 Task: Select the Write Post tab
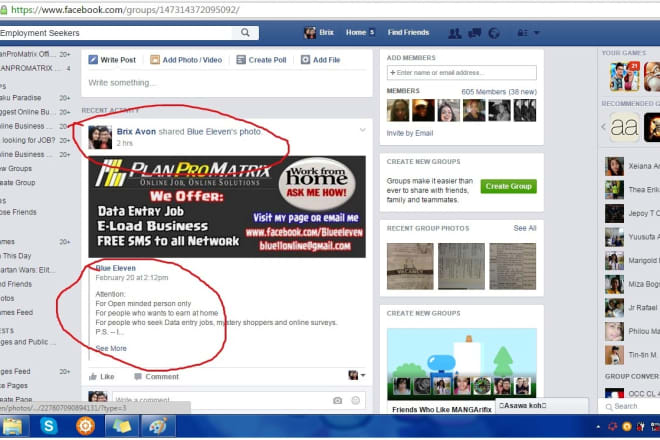point(112,60)
